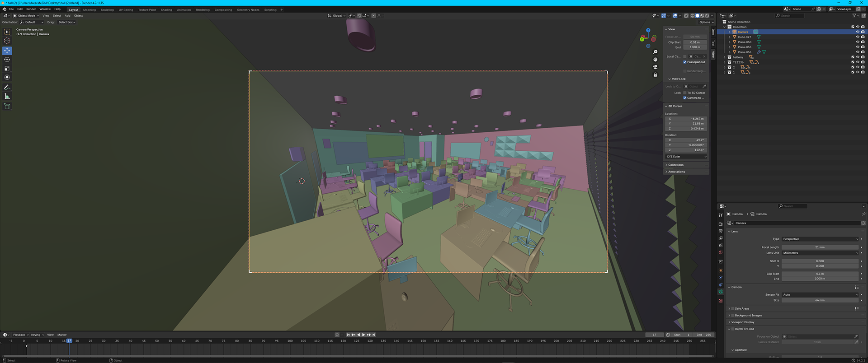The image size is (868, 363).
Task: Click the zoom magnifier viewport gizmo
Action: point(655,52)
